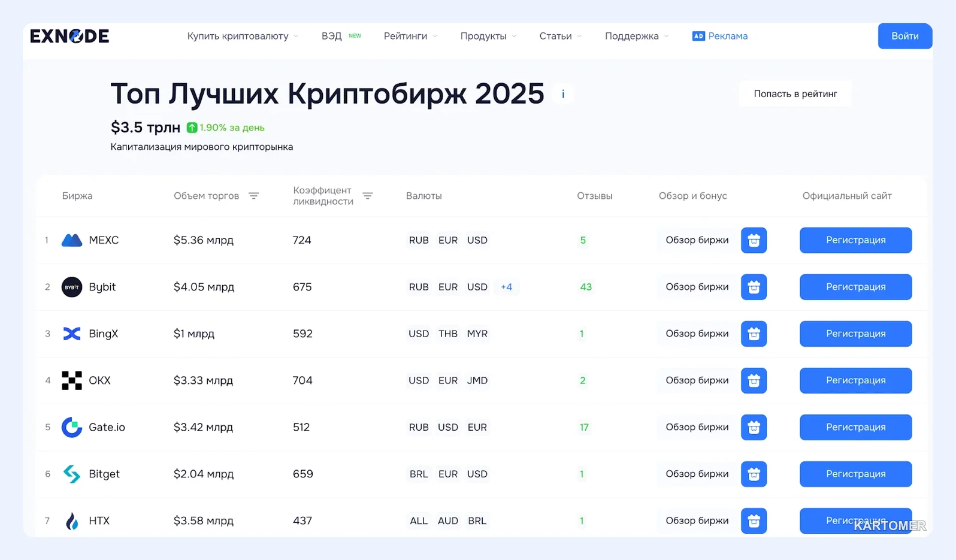Open the Bybit bonus gift icon
956x560 pixels.
click(x=754, y=287)
